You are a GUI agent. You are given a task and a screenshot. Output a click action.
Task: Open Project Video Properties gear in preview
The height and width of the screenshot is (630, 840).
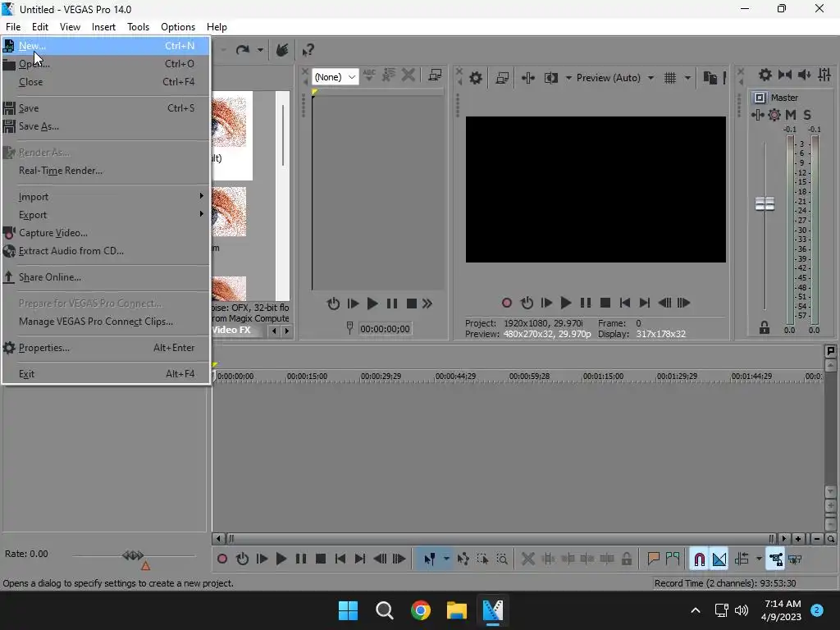click(476, 78)
